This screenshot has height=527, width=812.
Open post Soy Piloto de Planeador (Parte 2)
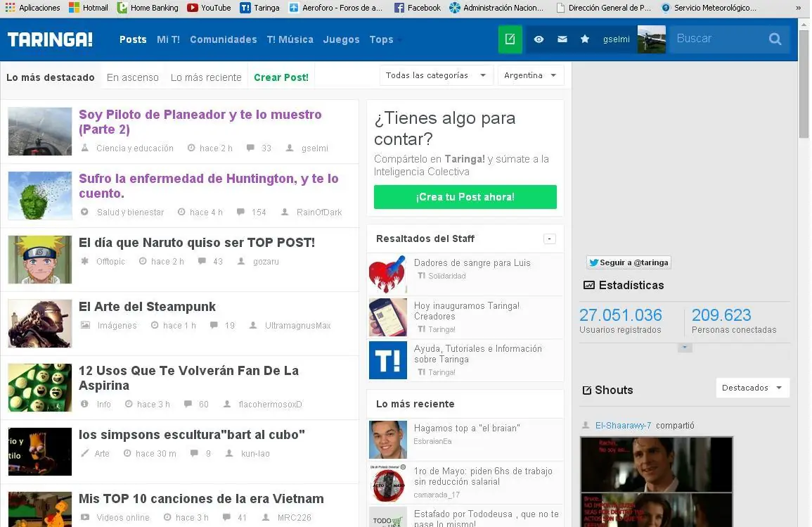click(x=200, y=122)
